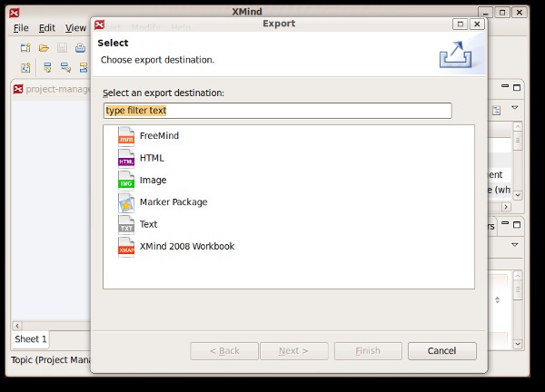
Task: Select the Text export format
Action: pos(138,224)
